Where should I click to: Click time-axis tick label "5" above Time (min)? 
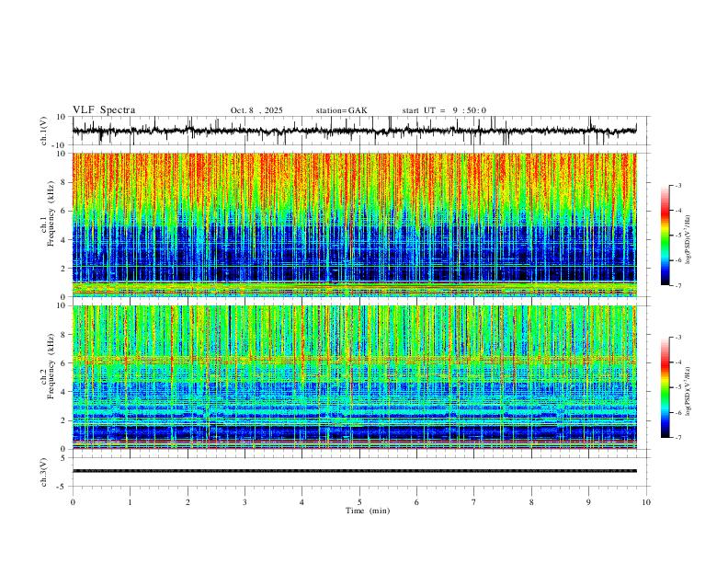tap(359, 502)
